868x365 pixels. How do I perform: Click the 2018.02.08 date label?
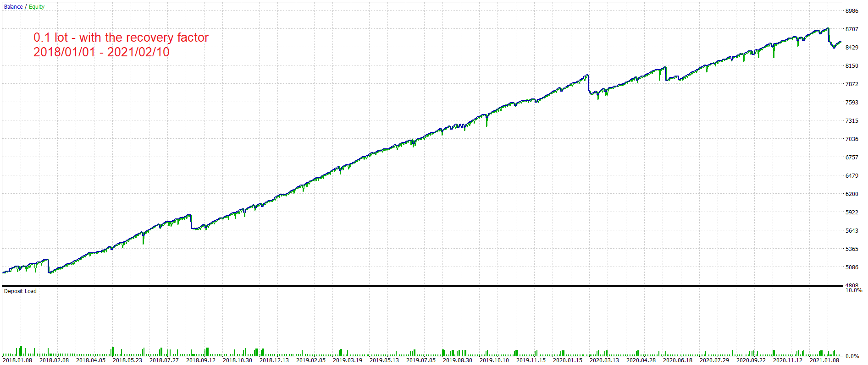click(54, 360)
